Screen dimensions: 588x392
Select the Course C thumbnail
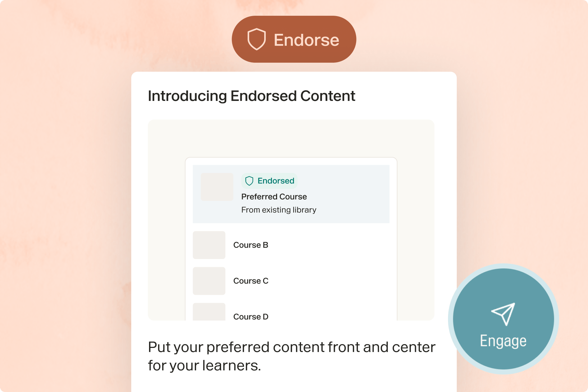coord(209,281)
